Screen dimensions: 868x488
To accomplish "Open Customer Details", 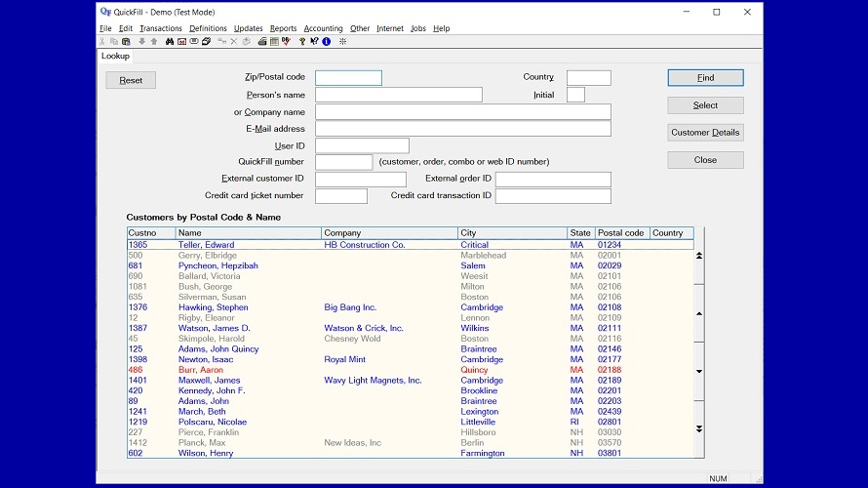I will click(x=705, y=133).
